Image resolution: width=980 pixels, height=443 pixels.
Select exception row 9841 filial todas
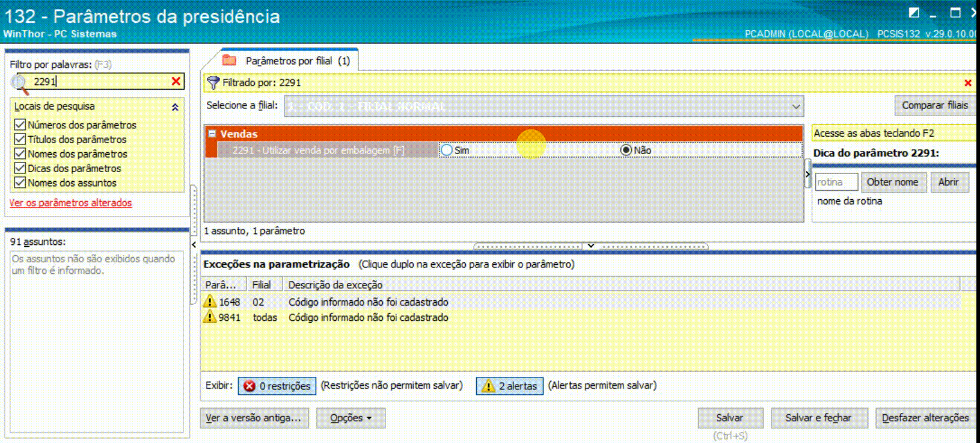(581, 317)
